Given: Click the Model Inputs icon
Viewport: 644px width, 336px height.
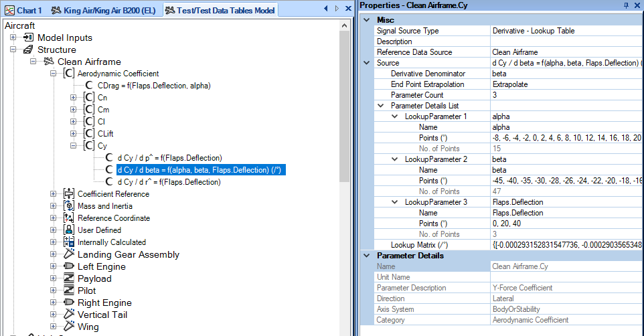Looking at the screenshot, I should 28,37.
